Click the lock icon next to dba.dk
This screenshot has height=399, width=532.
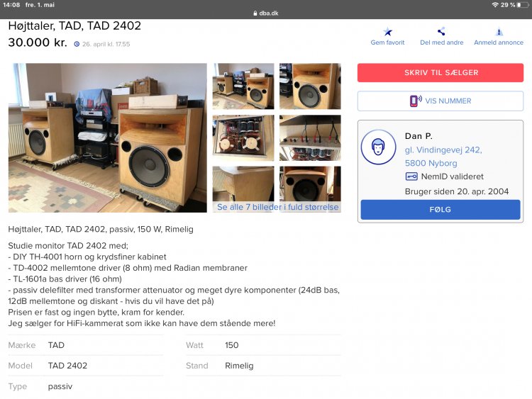click(255, 13)
